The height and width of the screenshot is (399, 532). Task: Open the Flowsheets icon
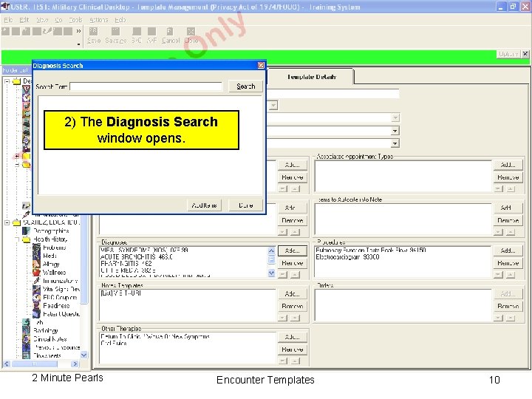tap(26, 355)
